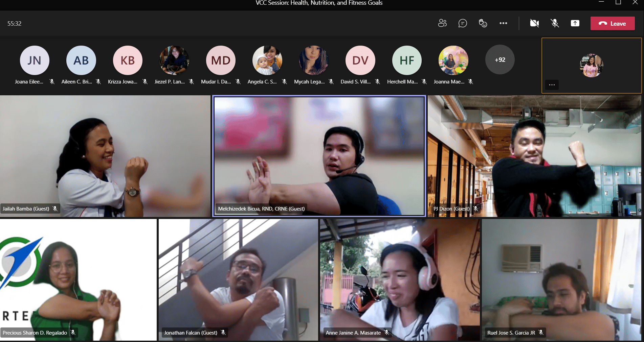644x342 pixels.
Task: Select the DV avatar for David S. Vill
Action: pyautogui.click(x=360, y=60)
